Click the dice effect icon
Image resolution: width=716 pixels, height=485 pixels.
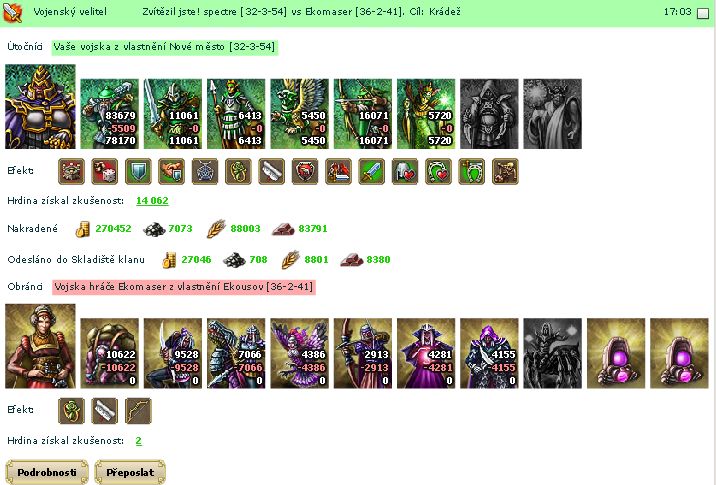pyautogui.click(x=105, y=171)
